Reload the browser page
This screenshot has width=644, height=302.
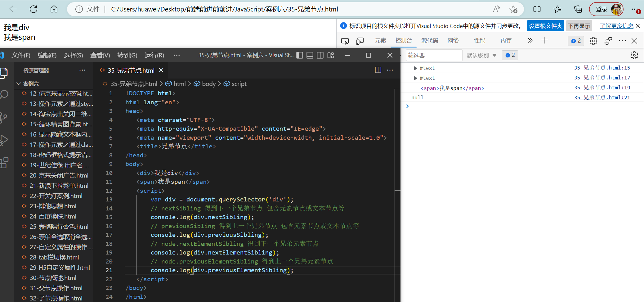[34, 9]
